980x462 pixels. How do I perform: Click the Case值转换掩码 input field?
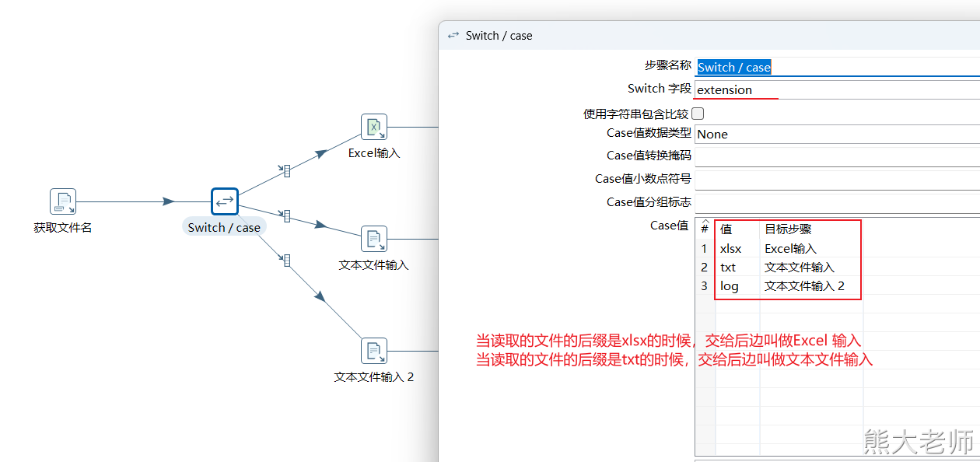tap(838, 156)
